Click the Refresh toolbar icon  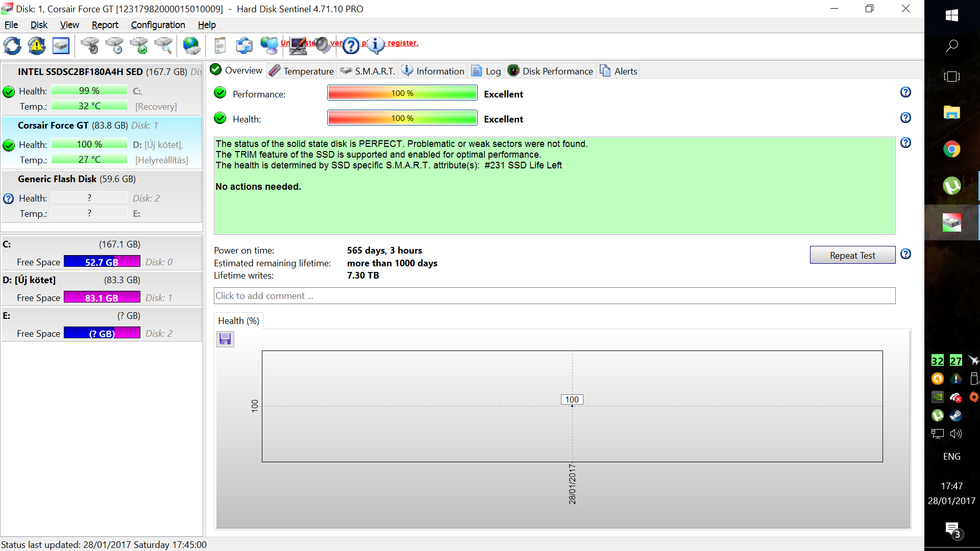(x=12, y=46)
